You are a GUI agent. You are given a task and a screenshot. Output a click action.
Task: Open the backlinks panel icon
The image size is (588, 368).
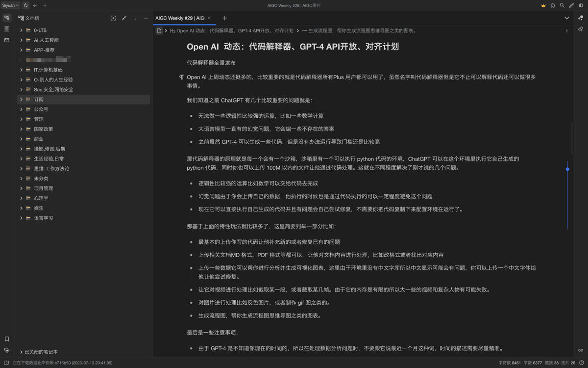pyautogui.click(x=581, y=350)
